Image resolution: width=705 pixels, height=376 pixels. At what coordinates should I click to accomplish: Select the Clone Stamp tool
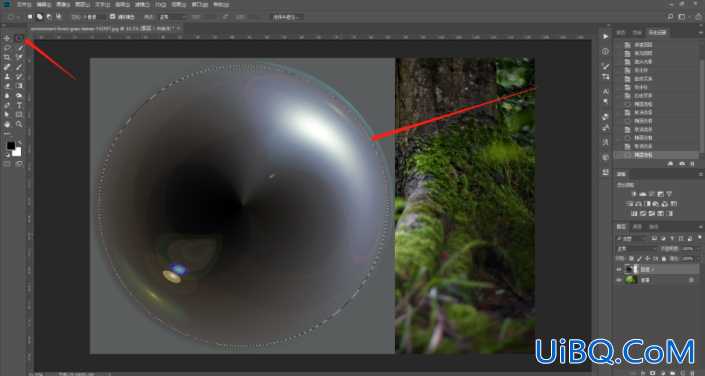(7, 76)
